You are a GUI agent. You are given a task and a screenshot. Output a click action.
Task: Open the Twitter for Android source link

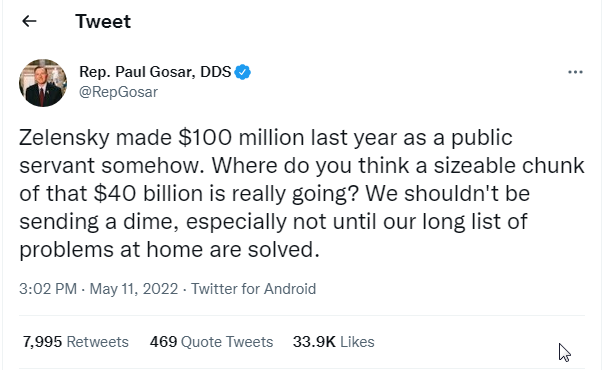(x=253, y=289)
